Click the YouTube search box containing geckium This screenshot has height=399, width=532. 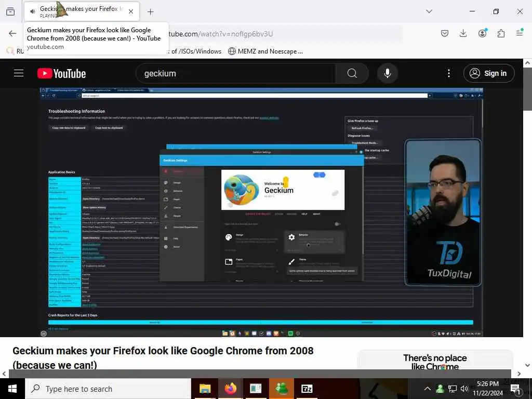235,73
